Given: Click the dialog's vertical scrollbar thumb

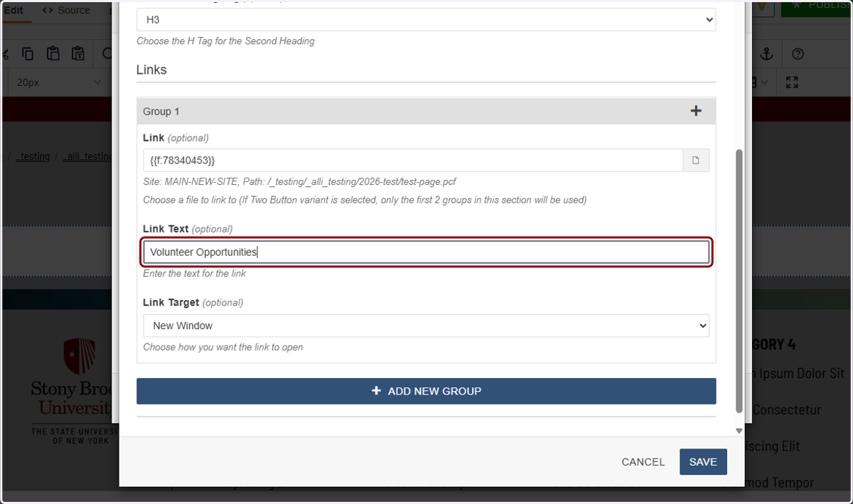Looking at the screenshot, I should tap(739, 281).
